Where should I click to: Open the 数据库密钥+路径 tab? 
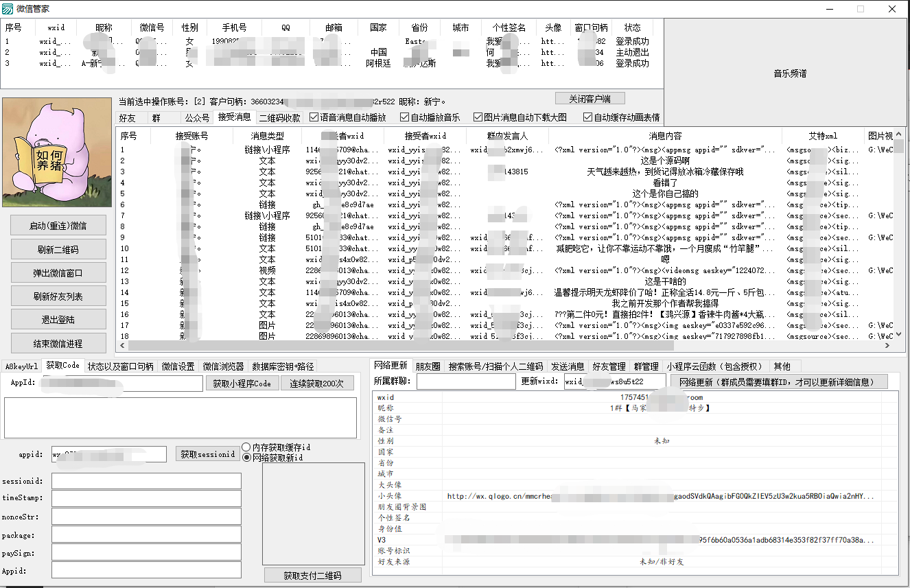(x=283, y=366)
